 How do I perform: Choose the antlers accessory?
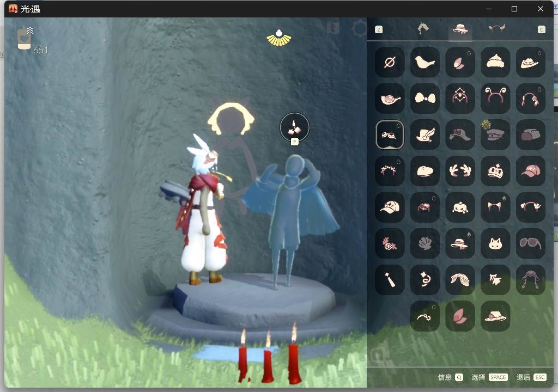[x=460, y=171]
